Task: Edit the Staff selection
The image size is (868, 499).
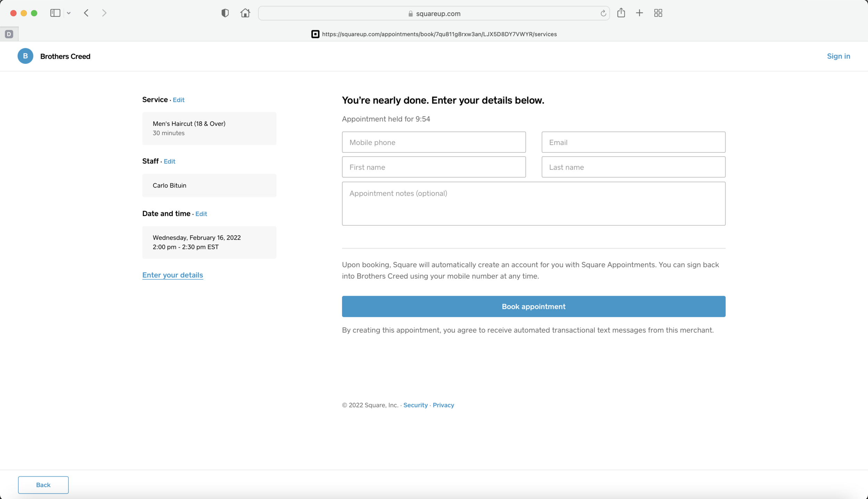Action: pyautogui.click(x=169, y=161)
